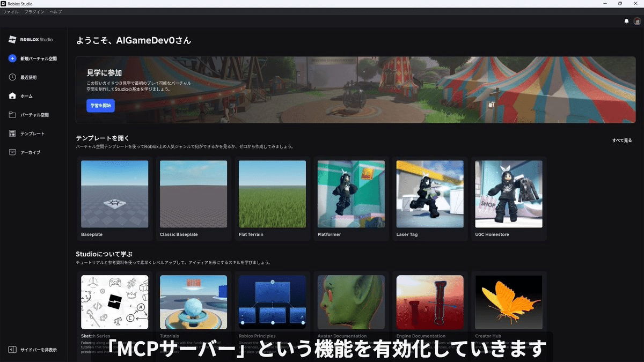Screen dimensions: 644x362
Task: Click サイドバーを非表示 label
Action: point(39,350)
